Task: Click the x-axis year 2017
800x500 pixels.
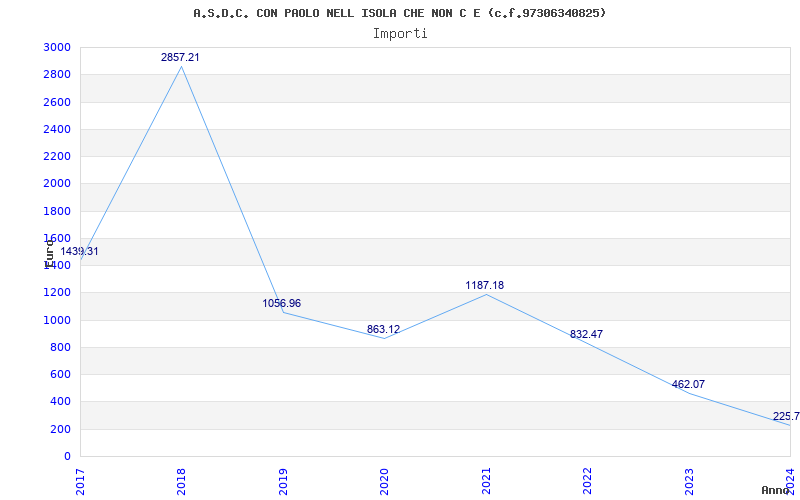Action: (x=80, y=481)
